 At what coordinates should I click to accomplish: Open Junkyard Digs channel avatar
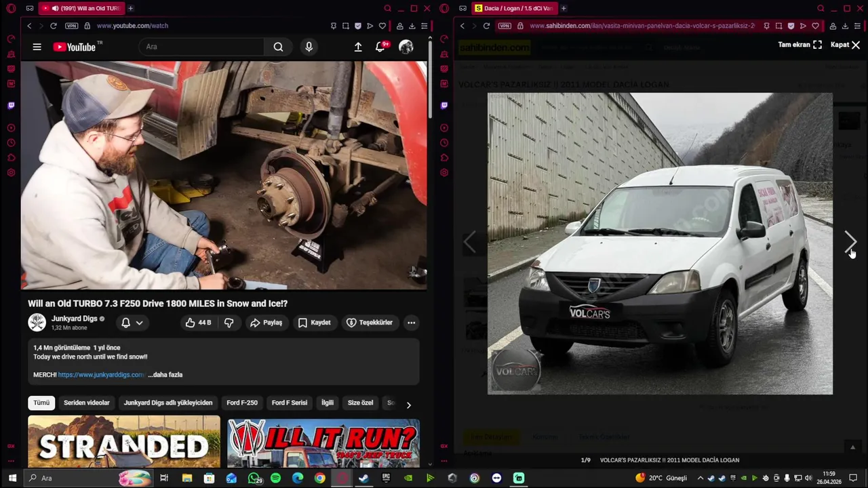pyautogui.click(x=37, y=323)
